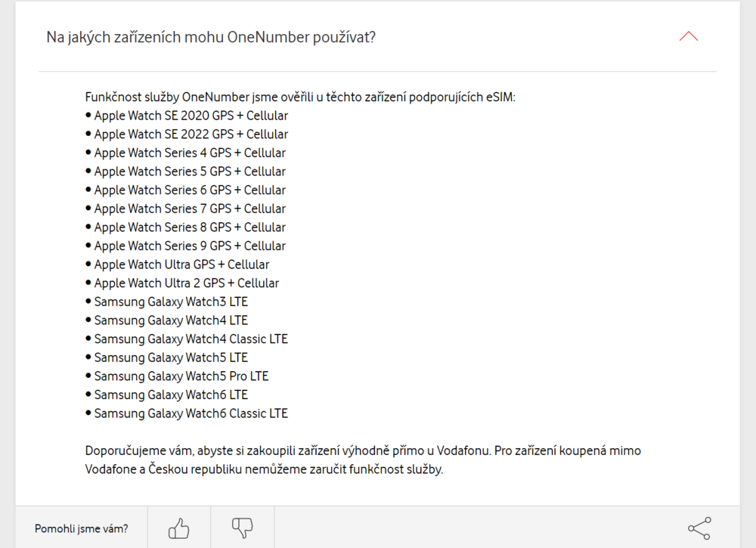Collapse the OneNumber devices FAQ chevron
756x548 pixels.
(x=688, y=36)
